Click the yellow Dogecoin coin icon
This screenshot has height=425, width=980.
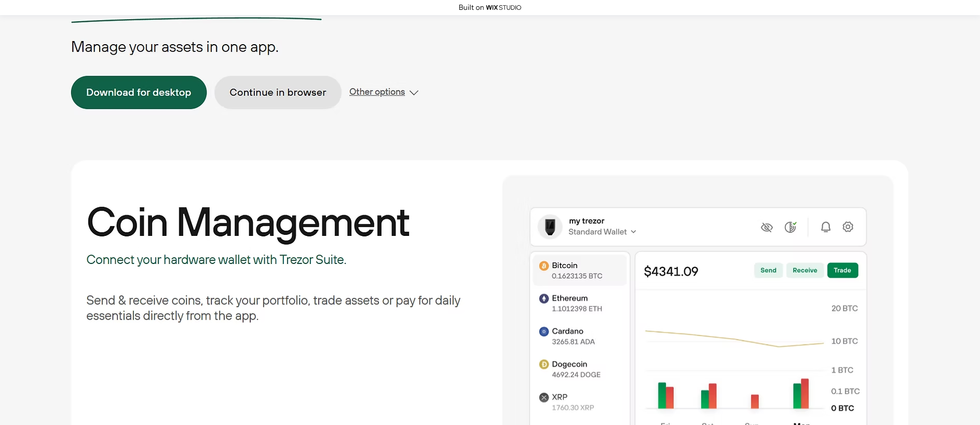coord(544,364)
